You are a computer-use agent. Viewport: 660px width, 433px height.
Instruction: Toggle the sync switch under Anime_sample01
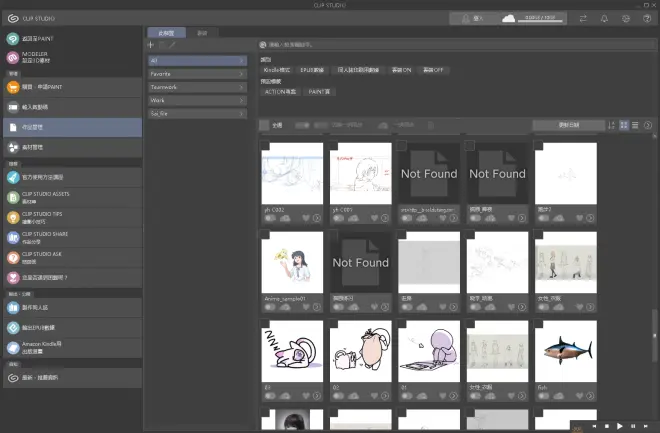pos(270,307)
